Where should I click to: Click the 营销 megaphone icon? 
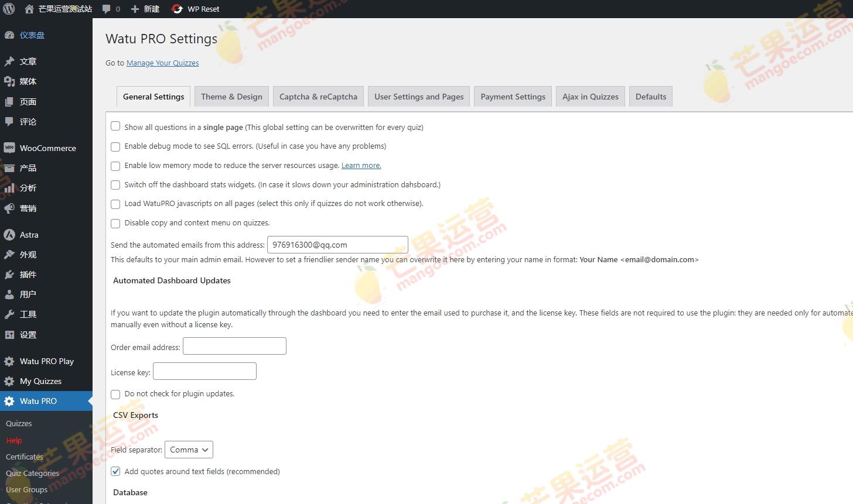tap(9, 208)
